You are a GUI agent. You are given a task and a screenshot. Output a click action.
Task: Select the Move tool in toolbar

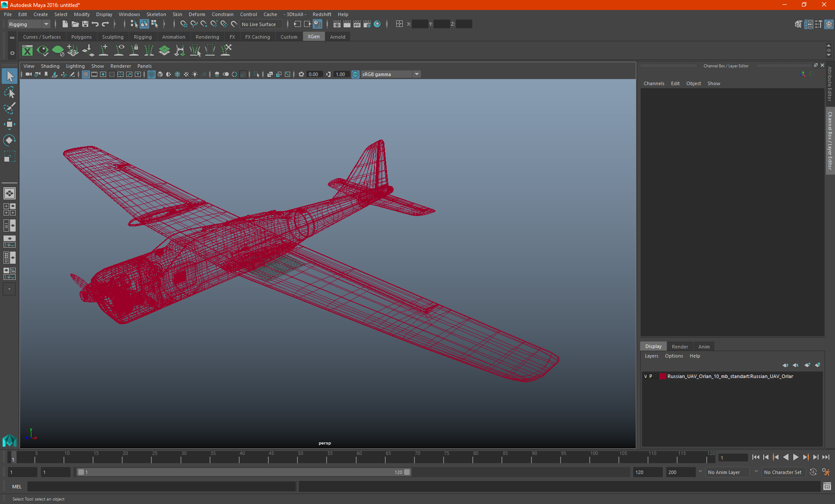point(10,124)
